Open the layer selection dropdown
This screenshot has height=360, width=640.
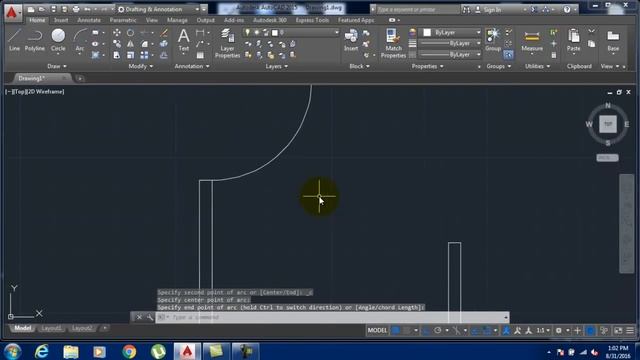[x=291, y=32]
